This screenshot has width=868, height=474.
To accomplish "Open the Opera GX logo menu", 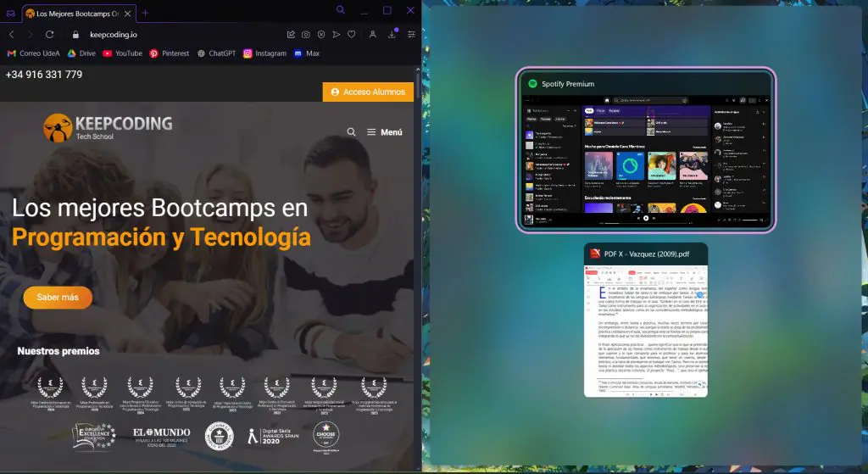I will click(10, 14).
